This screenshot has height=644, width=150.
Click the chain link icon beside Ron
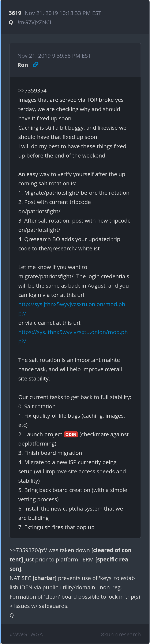coord(35,65)
